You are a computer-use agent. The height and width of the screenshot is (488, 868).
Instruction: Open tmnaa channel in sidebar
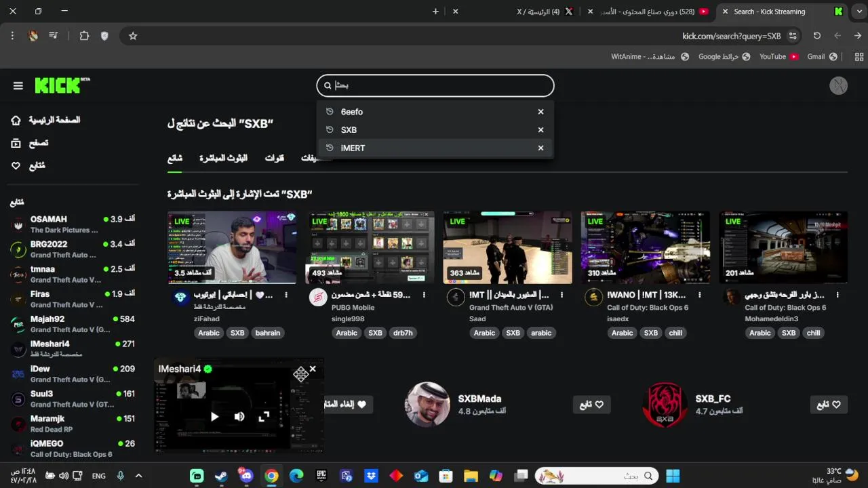point(73,274)
